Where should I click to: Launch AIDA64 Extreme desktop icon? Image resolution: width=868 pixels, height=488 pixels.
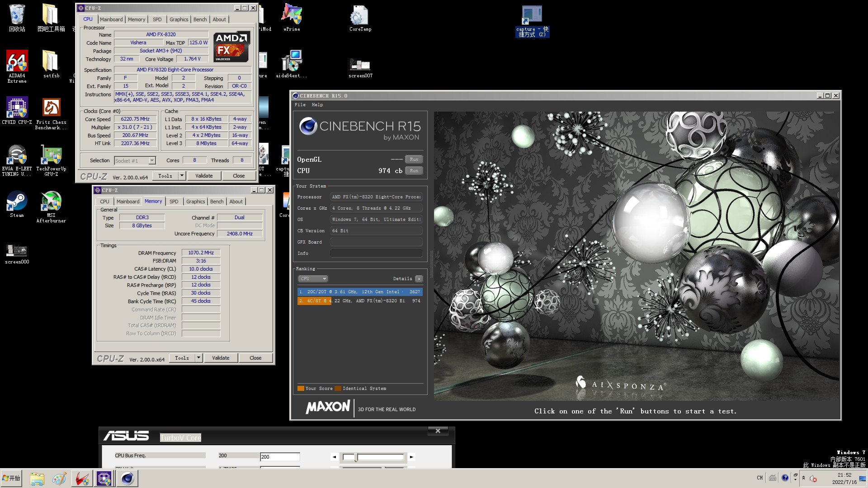[x=17, y=66]
